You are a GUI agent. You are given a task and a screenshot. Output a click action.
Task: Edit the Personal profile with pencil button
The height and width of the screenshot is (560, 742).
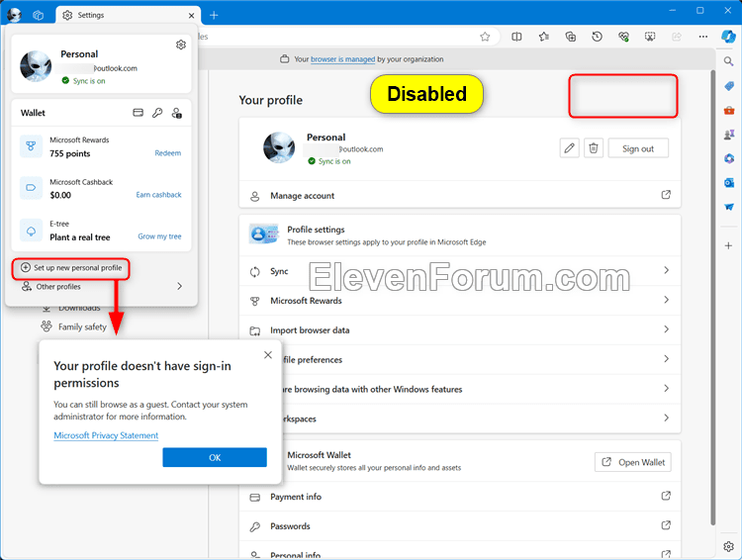(x=569, y=148)
